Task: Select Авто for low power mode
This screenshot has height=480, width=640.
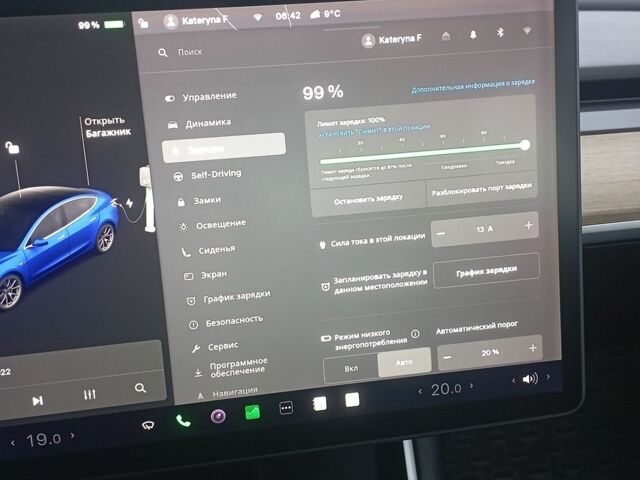Action: point(404,362)
